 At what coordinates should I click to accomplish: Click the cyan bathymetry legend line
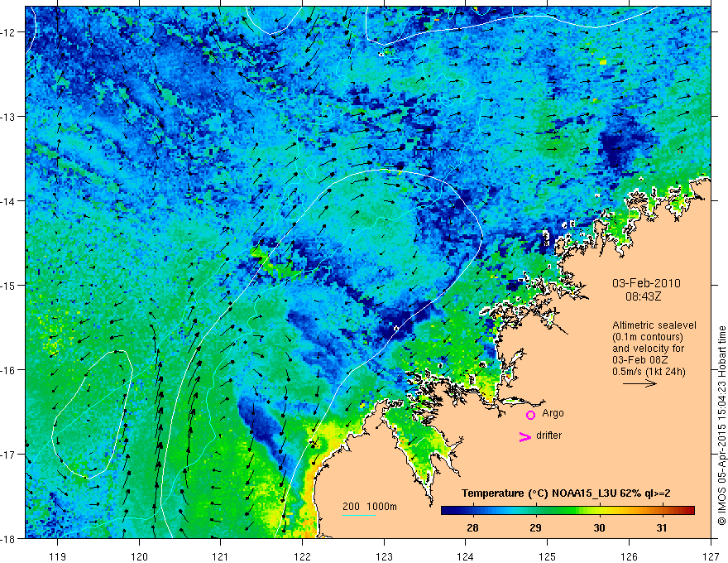(x=359, y=515)
